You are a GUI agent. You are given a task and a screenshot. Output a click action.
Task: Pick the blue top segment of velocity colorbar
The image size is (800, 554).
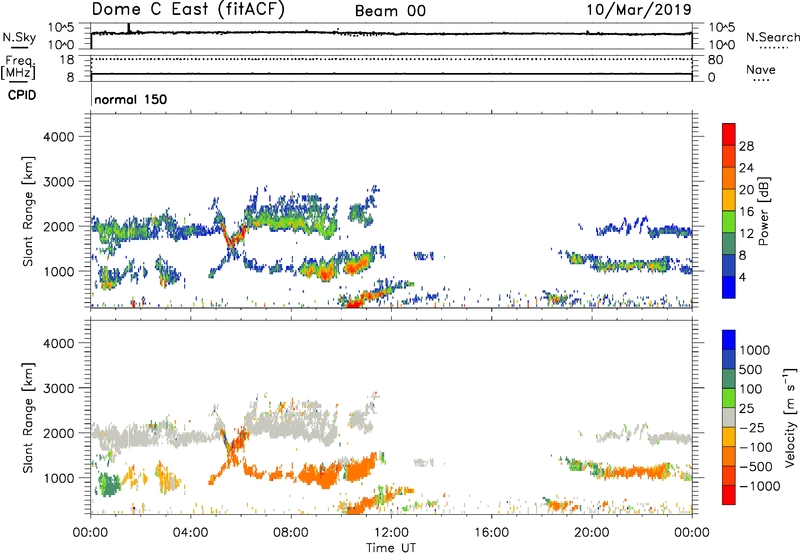point(729,340)
